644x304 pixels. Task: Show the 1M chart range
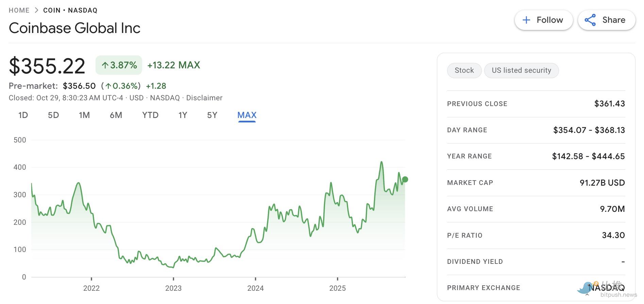(84, 115)
